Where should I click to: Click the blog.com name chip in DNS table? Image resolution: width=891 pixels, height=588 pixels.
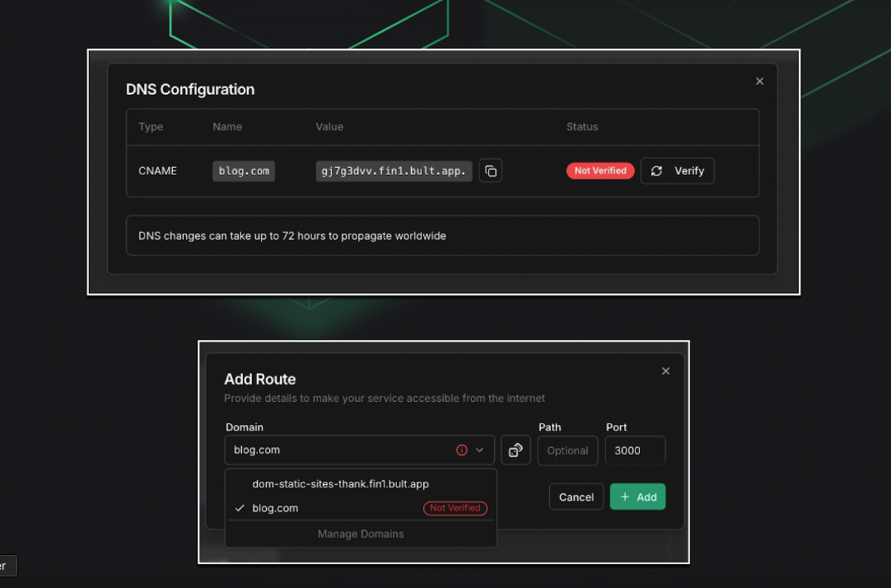(244, 171)
